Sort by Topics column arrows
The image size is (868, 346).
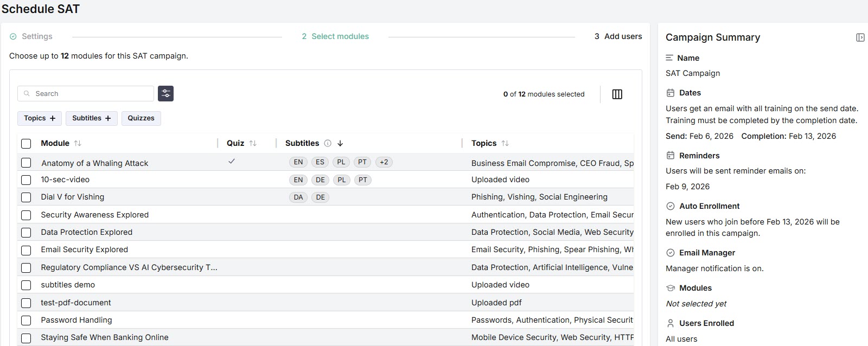click(x=505, y=143)
